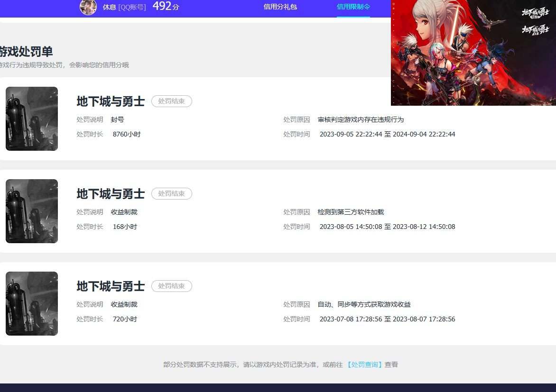
Task: Select the 720小时 duration value
Action: point(125,319)
